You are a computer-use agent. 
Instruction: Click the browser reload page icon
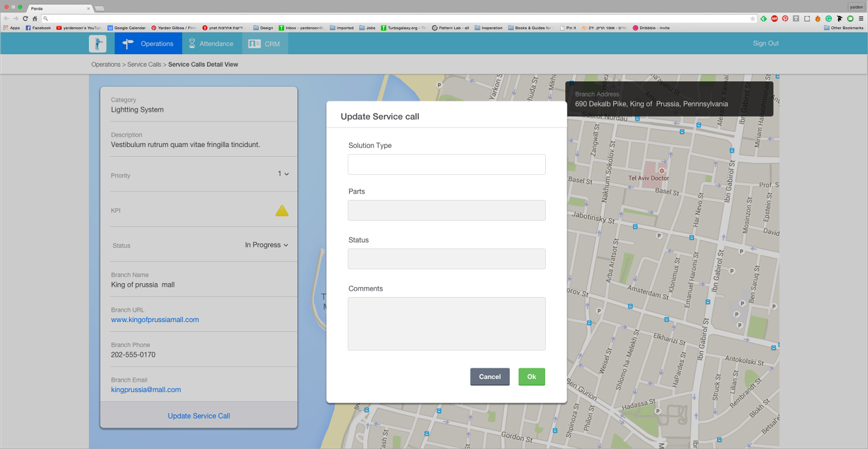pos(25,19)
